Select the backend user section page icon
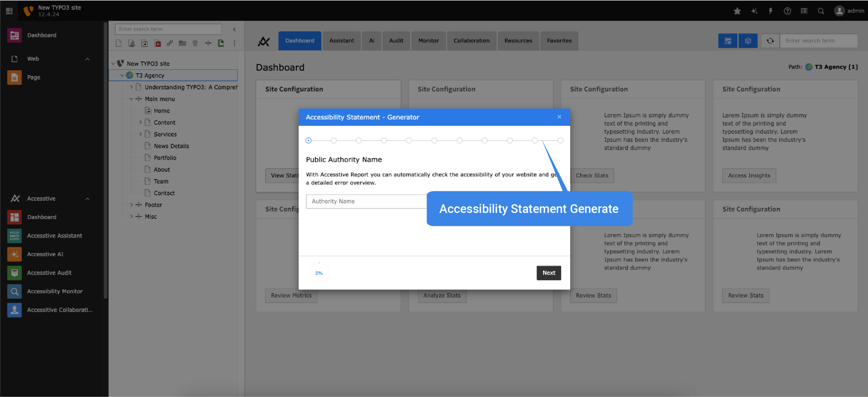Screen dimensions: 868x397 point(132,43)
